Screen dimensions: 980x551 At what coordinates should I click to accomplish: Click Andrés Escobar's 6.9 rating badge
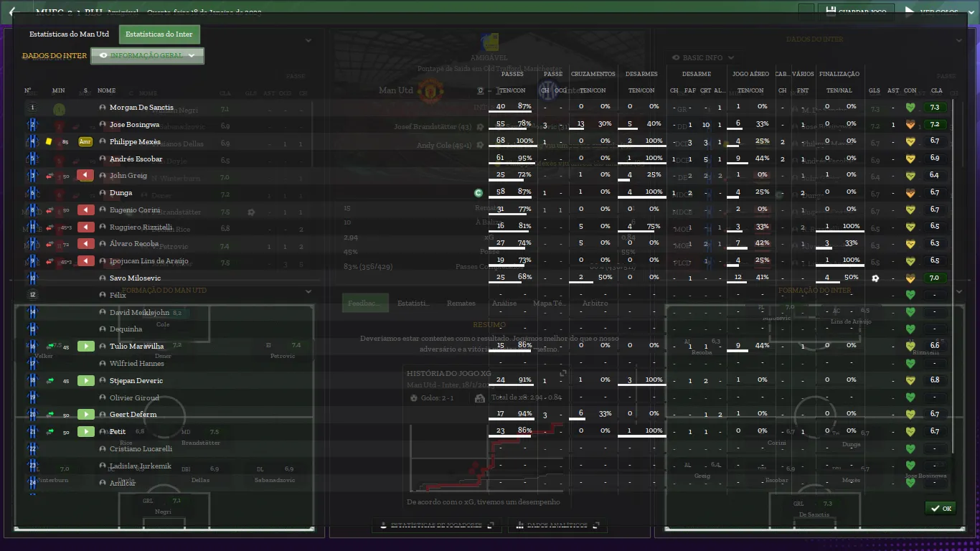[935, 158]
